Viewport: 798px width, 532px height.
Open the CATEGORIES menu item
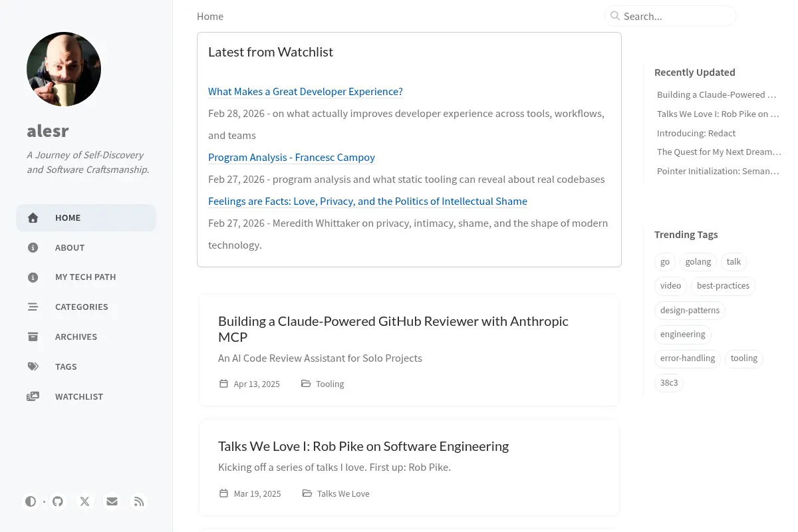(86, 307)
